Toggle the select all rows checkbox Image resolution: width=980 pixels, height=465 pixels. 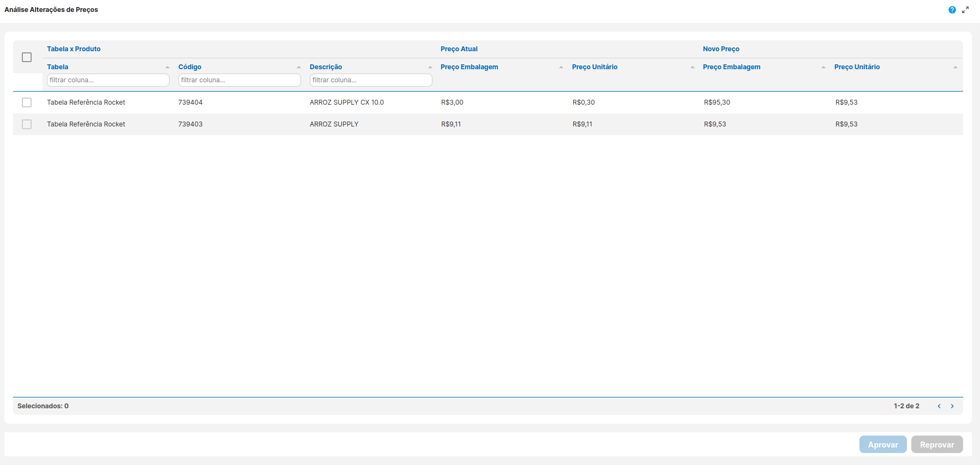[27, 57]
